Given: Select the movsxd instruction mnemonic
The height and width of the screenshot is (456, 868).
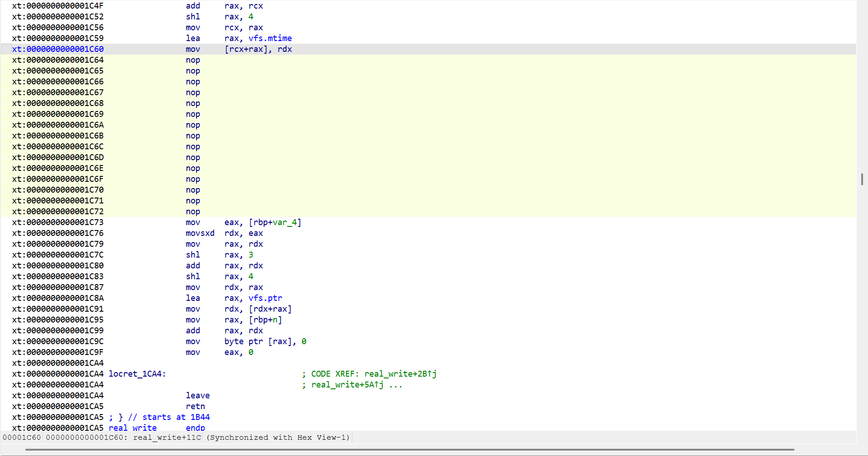Looking at the screenshot, I should [200, 233].
